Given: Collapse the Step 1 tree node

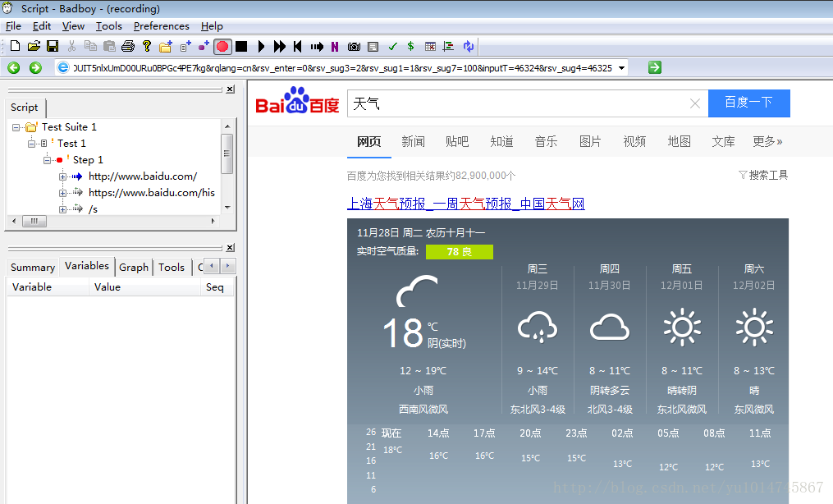Looking at the screenshot, I should tap(48, 160).
